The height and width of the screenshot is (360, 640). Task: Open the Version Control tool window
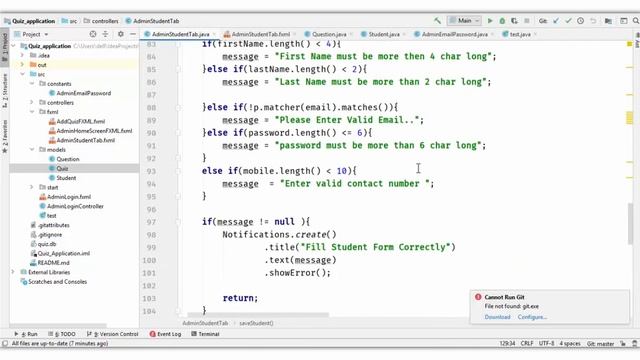point(113,334)
